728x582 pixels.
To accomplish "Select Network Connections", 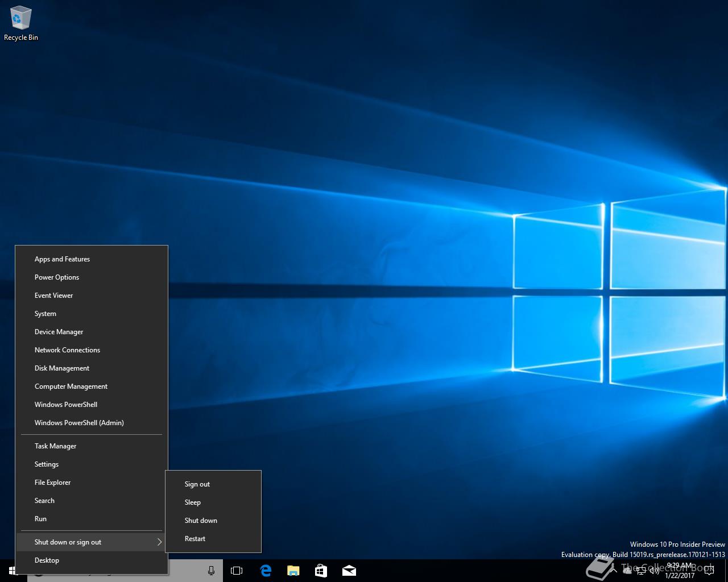I will coord(92,350).
